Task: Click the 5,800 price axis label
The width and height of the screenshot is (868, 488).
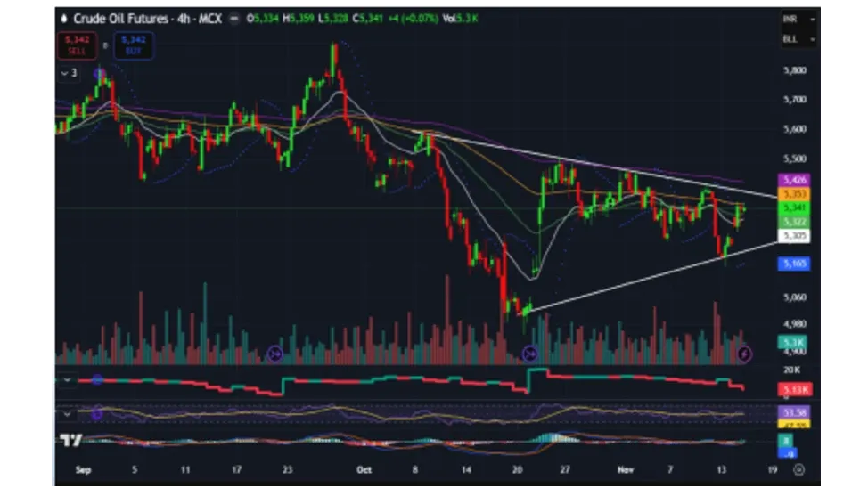Action: pyautogui.click(x=795, y=70)
